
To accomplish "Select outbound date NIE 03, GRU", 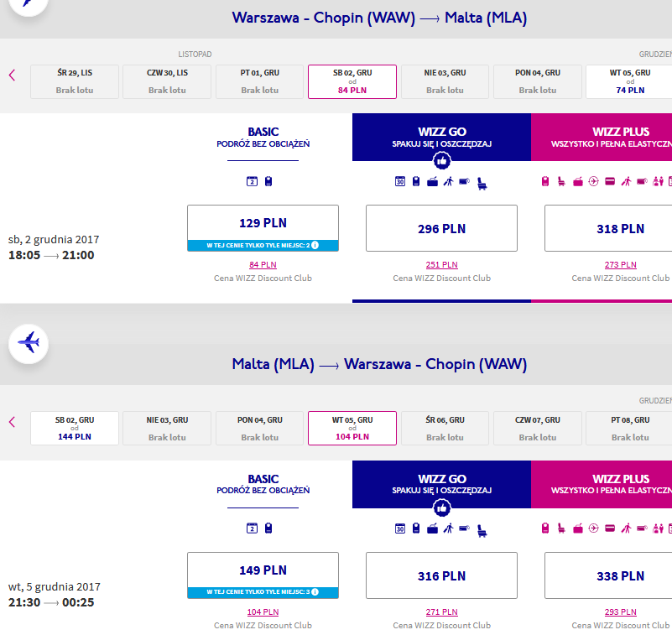I will (x=445, y=81).
